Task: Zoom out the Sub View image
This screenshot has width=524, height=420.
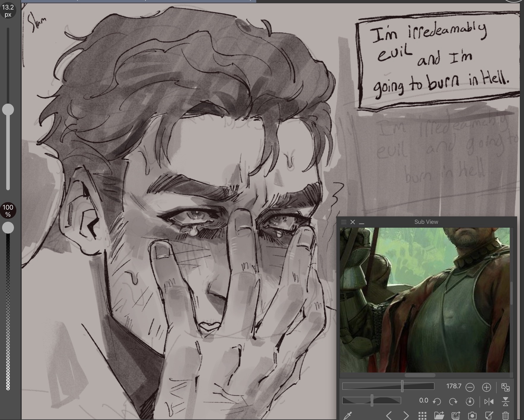Action: coord(470,387)
